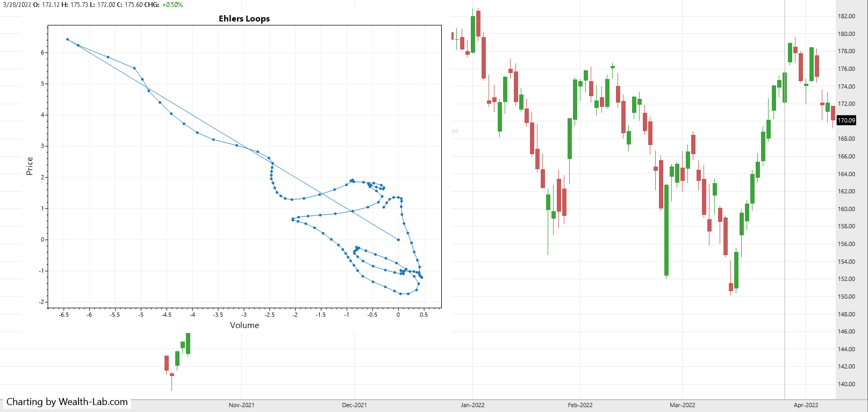
Task: Click the 182.00 price scale label
Action: tap(847, 16)
